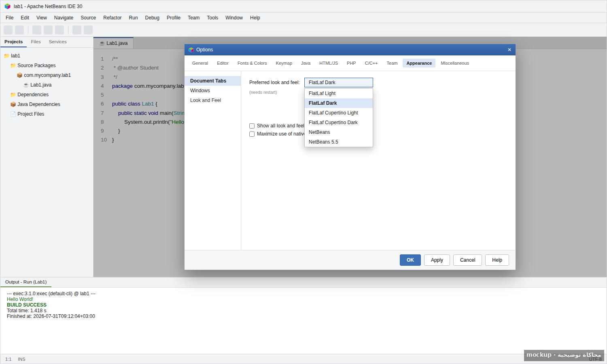
Task: Select the Output - Run (Lab1) tab
Action: click(x=26, y=282)
